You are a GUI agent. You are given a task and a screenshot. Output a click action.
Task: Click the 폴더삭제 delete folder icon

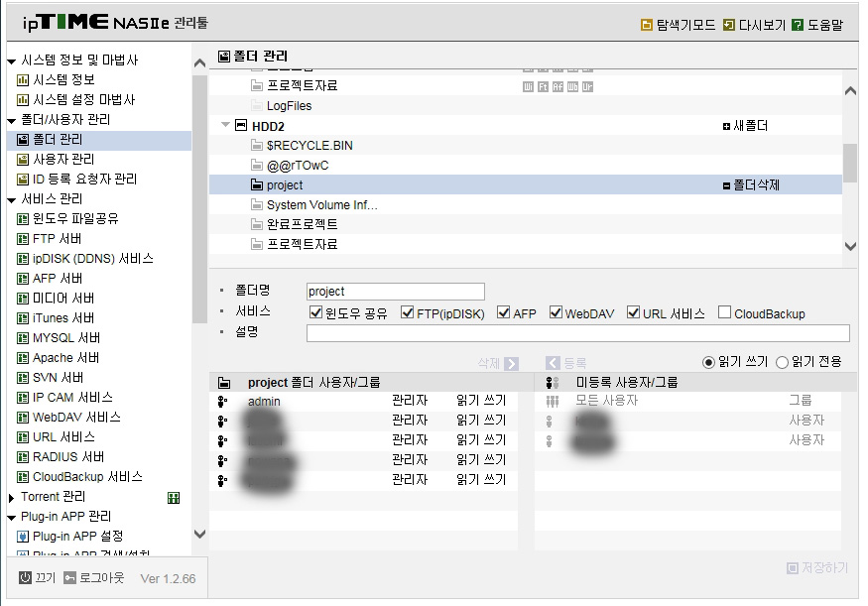726,185
